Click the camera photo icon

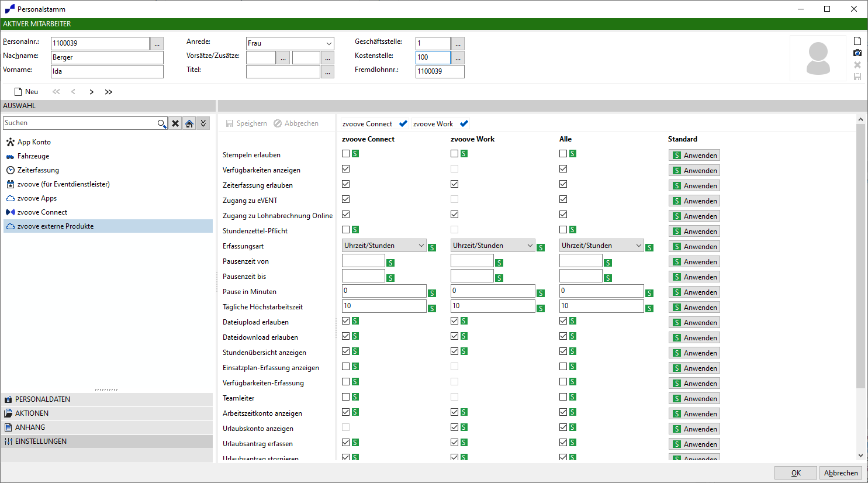pyautogui.click(x=857, y=53)
